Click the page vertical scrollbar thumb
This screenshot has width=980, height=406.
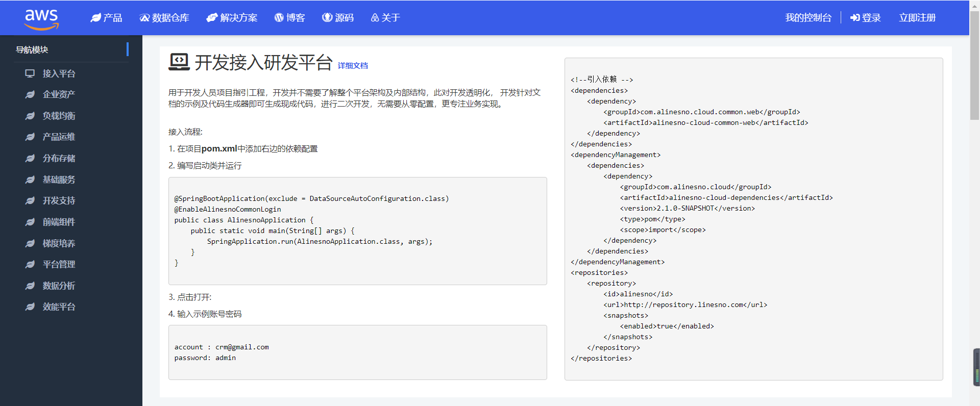click(x=974, y=66)
